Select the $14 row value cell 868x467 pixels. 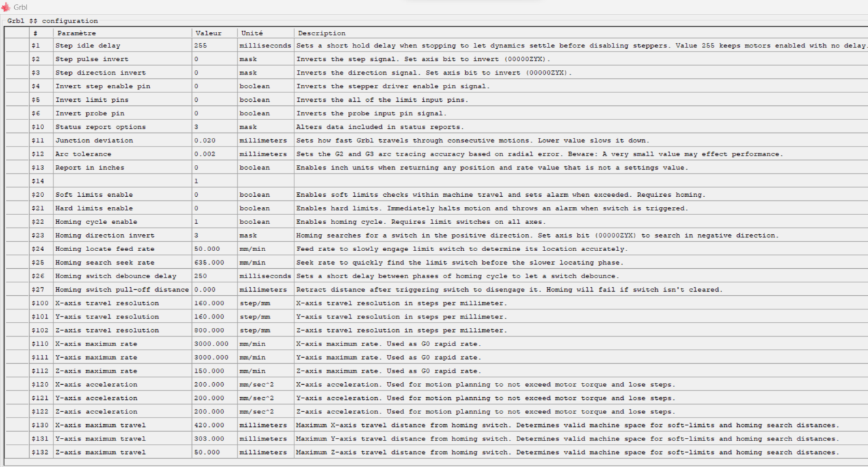[214, 181]
